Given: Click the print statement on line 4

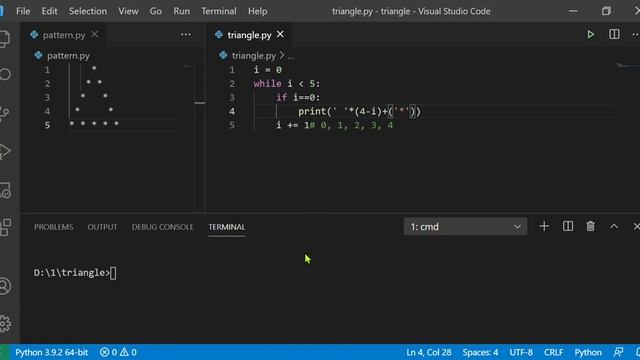Looking at the screenshot, I should click(359, 111).
